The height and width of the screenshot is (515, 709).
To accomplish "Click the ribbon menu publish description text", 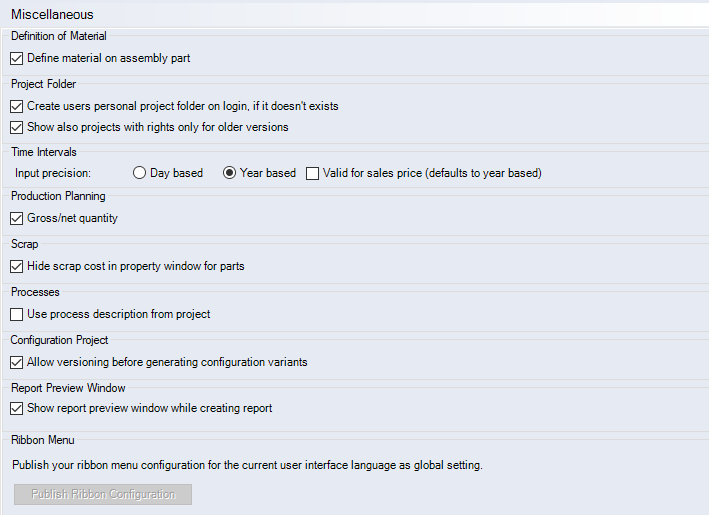I will (247, 465).
